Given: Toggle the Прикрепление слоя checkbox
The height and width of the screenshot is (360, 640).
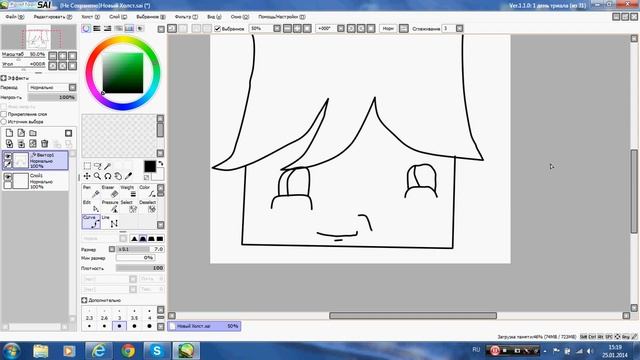Looking at the screenshot, I should click(x=4, y=114).
